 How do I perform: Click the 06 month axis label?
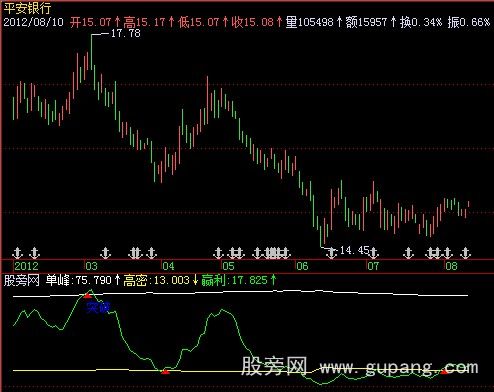tap(302, 266)
